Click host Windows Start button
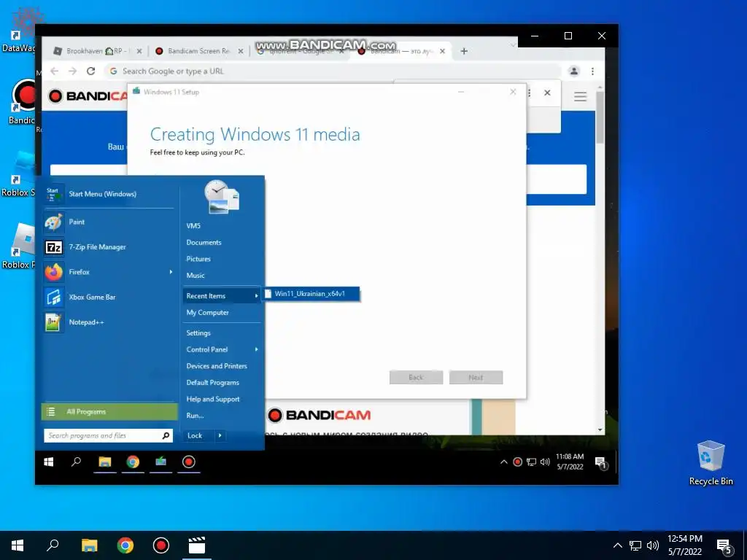The width and height of the screenshot is (747, 560). click(18, 545)
